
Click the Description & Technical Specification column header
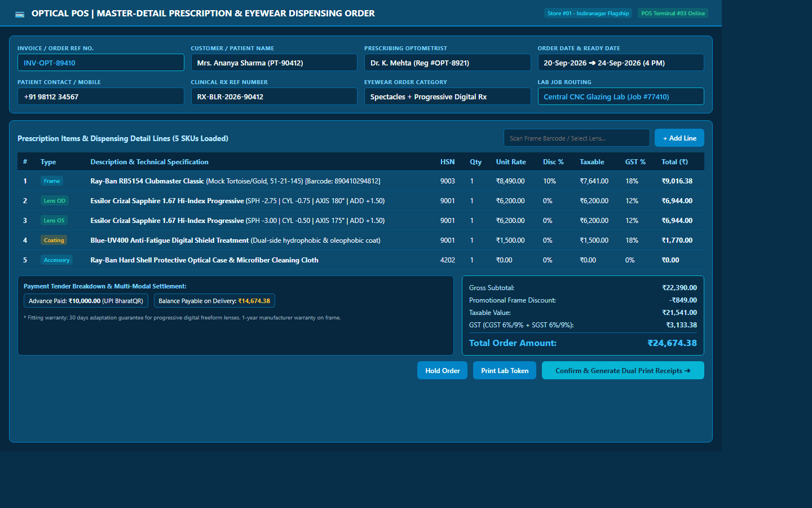pos(149,162)
